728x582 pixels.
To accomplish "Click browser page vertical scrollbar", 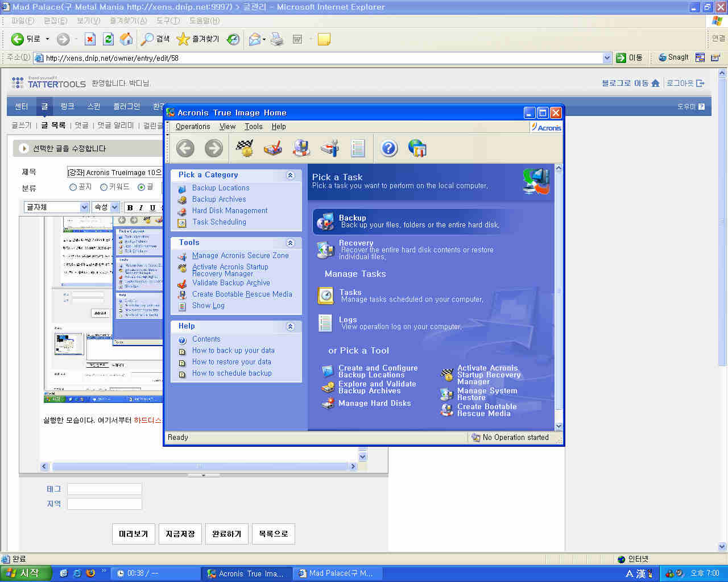I will point(722,310).
